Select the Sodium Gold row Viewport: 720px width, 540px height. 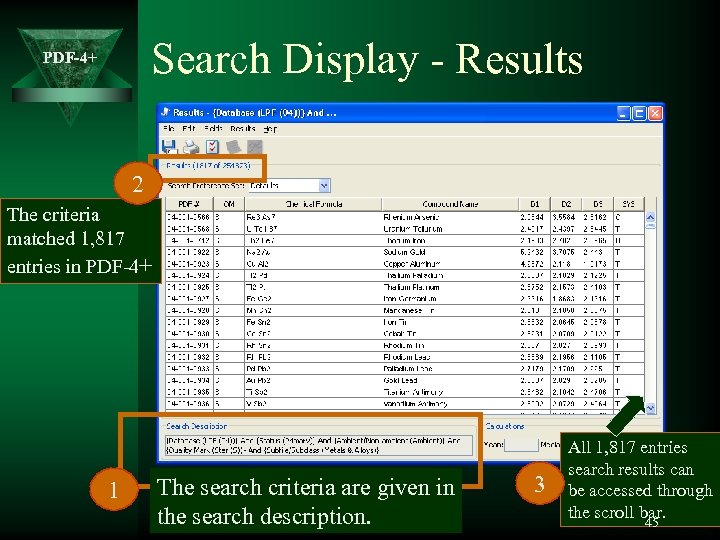coord(405,252)
